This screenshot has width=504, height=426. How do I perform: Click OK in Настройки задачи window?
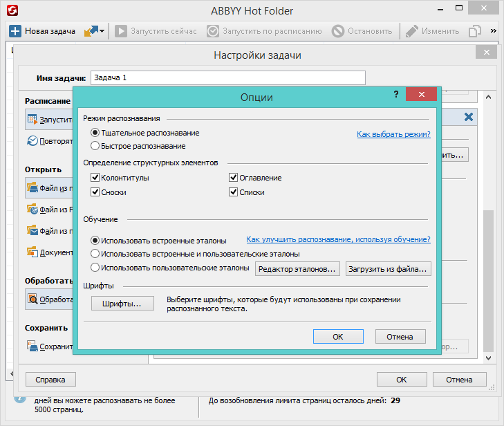[402, 380]
